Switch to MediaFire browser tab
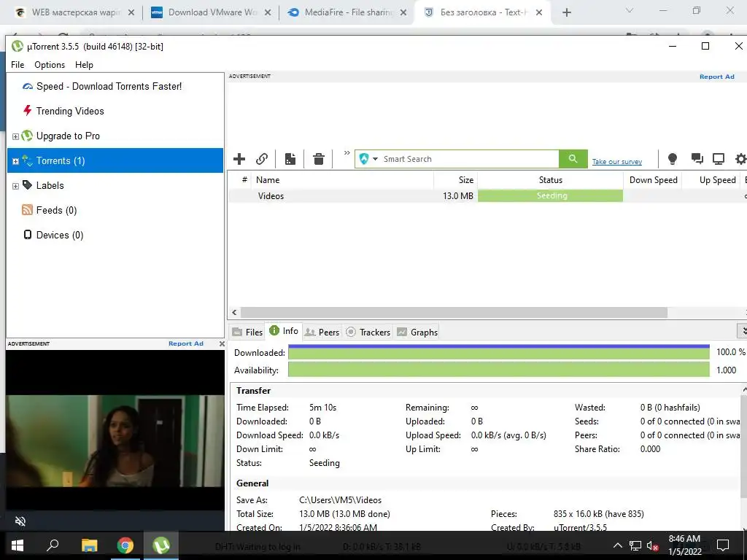 click(347, 12)
